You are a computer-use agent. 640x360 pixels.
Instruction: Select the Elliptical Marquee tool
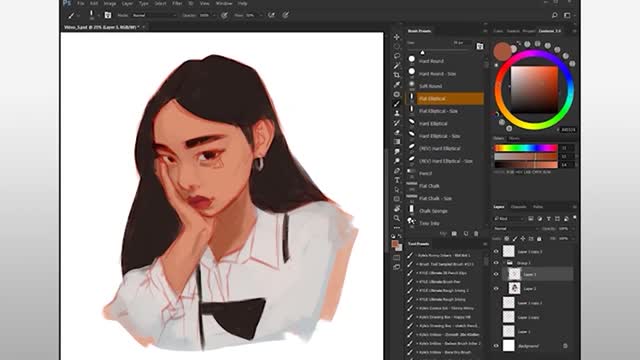click(397, 47)
